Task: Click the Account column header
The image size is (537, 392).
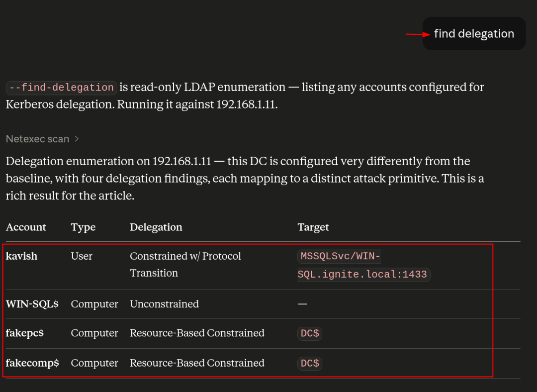Action: pyautogui.click(x=26, y=227)
